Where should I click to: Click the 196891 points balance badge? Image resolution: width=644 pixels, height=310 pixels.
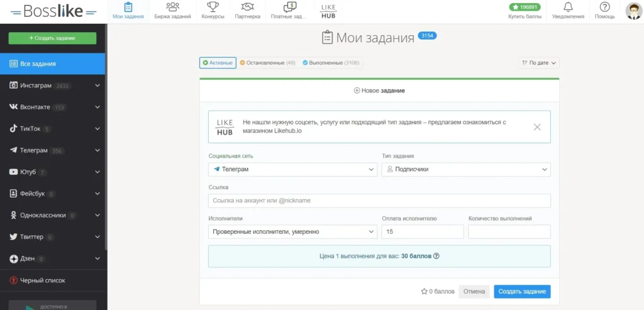coord(525,7)
